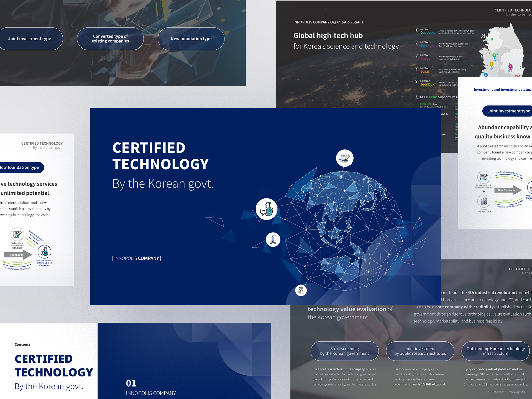Click the gray Foundation arrow on left slide
532x399 pixels.
[18, 255]
